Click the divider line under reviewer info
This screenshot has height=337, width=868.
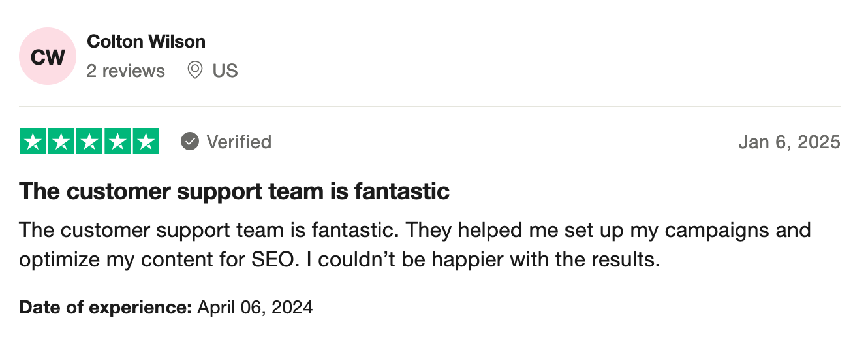pos(430,106)
